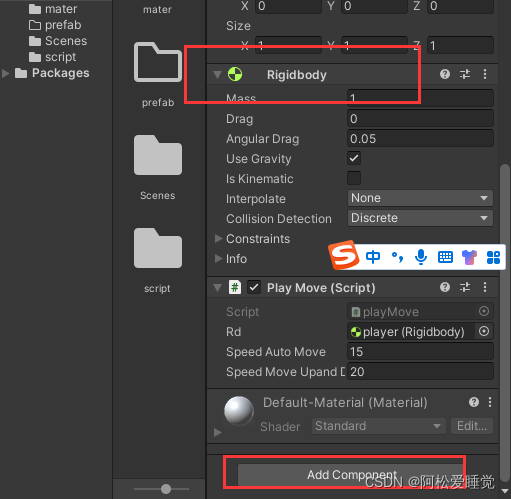
Task: Open Collision Detection dropdown
Action: tap(420, 218)
